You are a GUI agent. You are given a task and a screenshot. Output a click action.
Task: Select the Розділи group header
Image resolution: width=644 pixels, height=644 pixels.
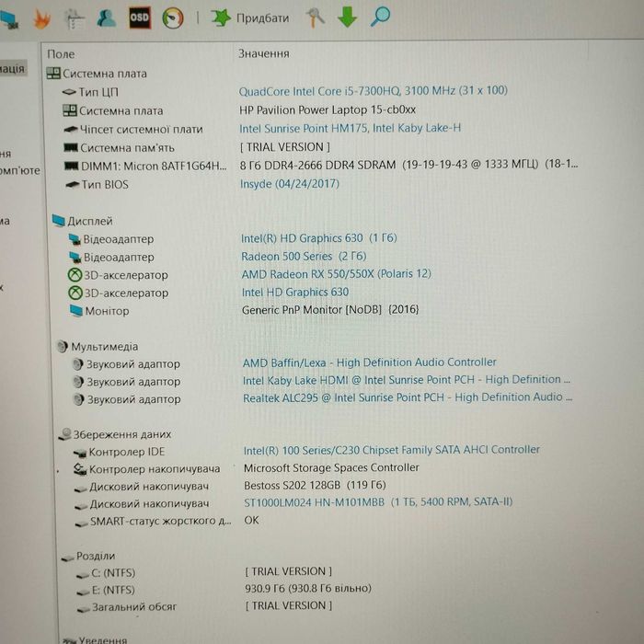pos(88,556)
